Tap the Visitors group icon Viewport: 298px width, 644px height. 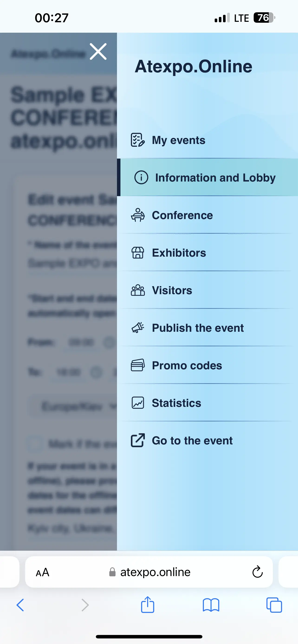click(138, 290)
